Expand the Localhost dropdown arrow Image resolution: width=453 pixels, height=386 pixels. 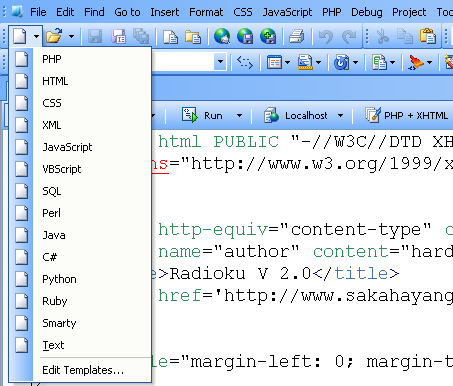coord(340,116)
